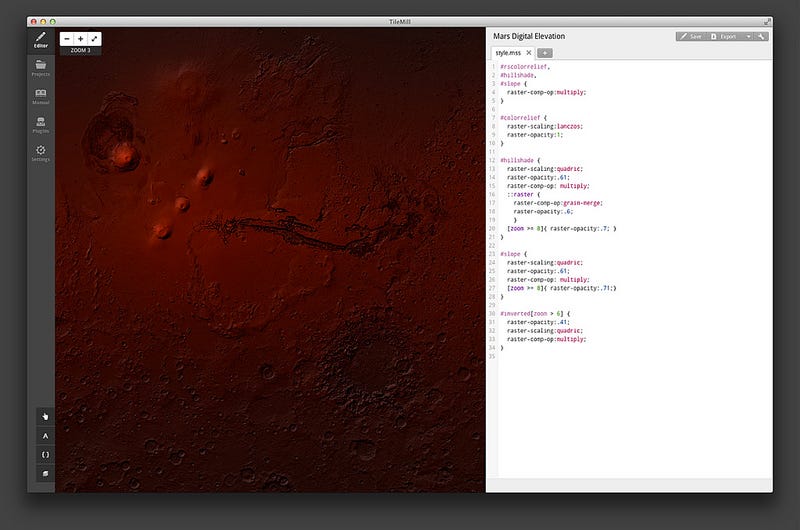
Task: Click the raster-opacity:.41 line
Action: (x=538, y=322)
